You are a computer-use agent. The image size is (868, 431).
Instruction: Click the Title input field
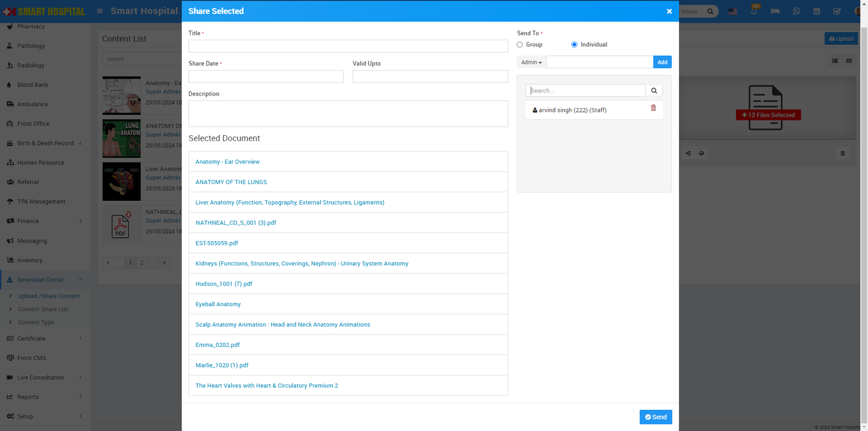(348, 46)
